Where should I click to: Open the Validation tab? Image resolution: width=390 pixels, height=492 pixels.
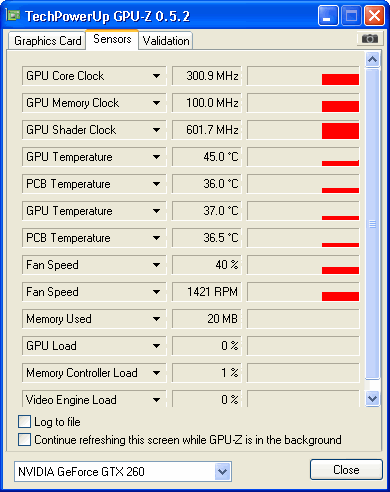(166, 41)
